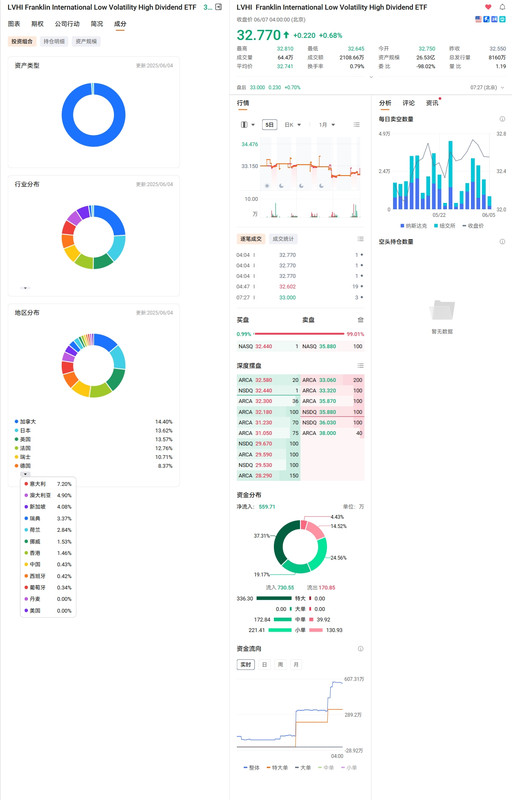Click the 法国 12.76% legend row
This screenshot has height=800, width=512.
(93, 448)
